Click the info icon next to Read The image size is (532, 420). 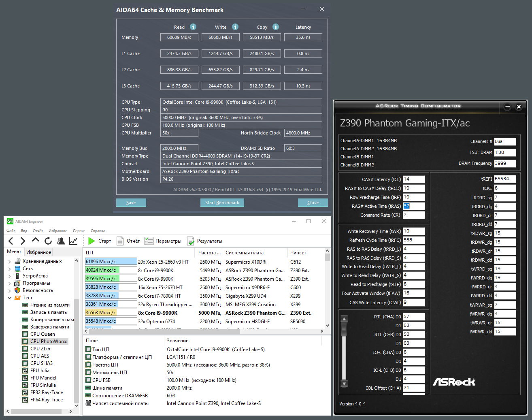click(193, 27)
